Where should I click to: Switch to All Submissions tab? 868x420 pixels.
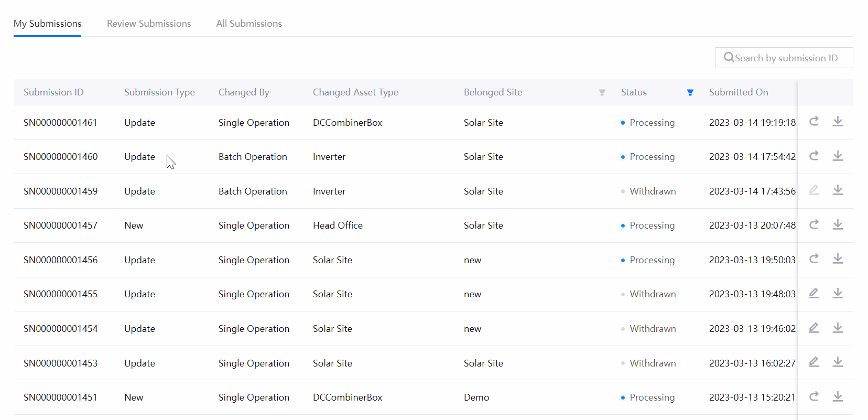coord(249,24)
